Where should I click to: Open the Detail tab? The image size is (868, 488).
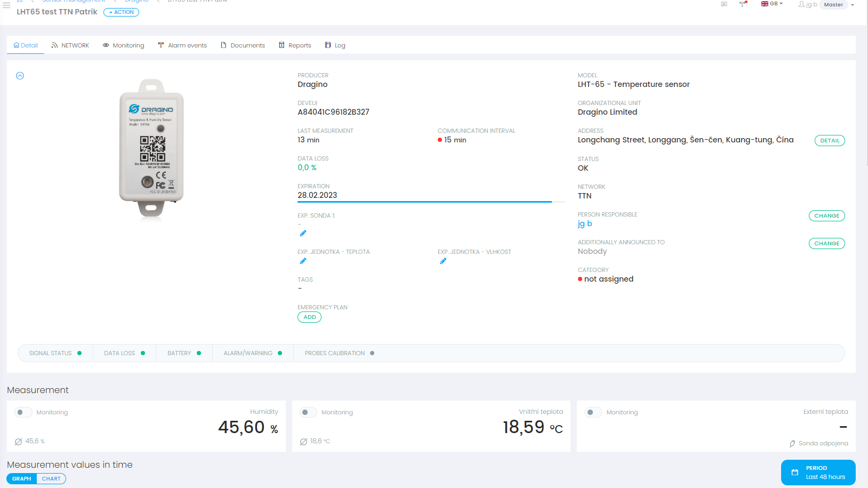click(26, 45)
